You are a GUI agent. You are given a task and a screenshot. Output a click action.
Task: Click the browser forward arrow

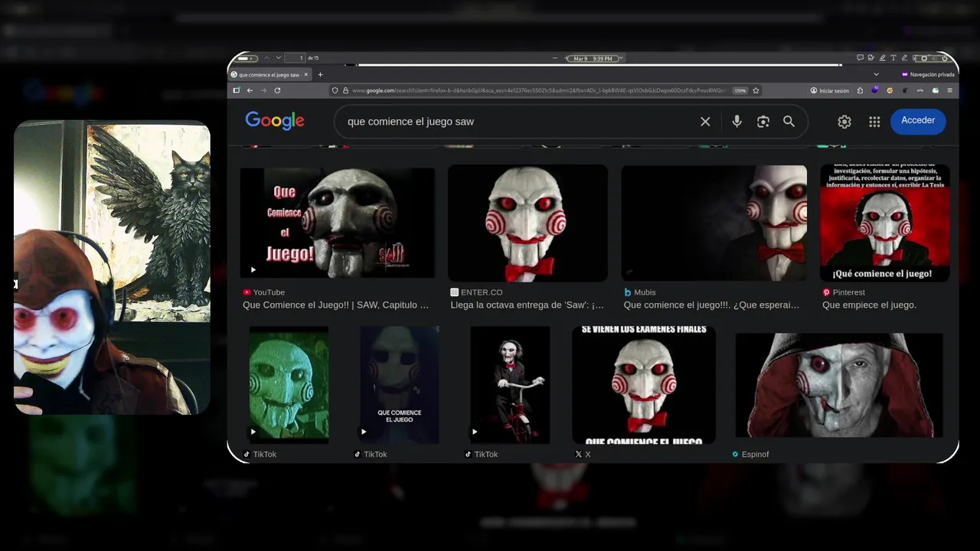(263, 90)
